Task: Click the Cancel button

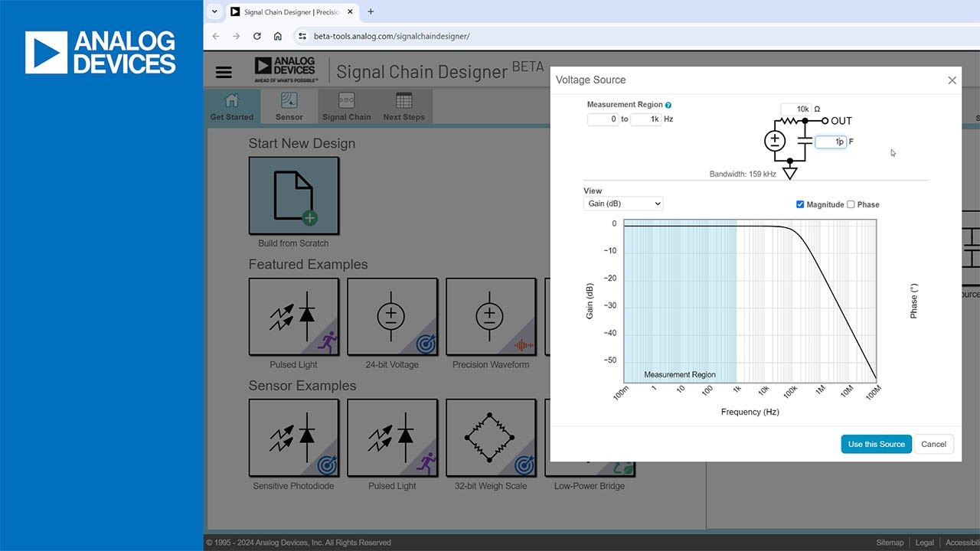Action: pyautogui.click(x=934, y=445)
